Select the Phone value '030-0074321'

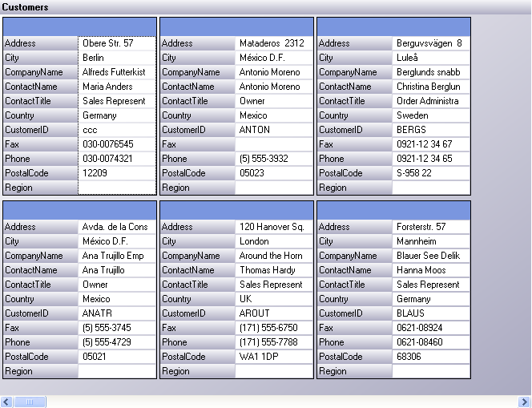[x=117, y=159]
